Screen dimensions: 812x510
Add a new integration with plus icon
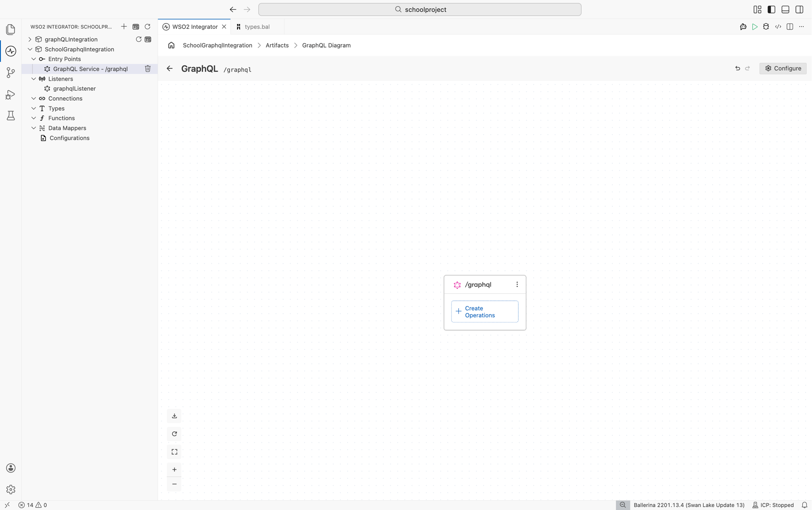click(x=124, y=27)
